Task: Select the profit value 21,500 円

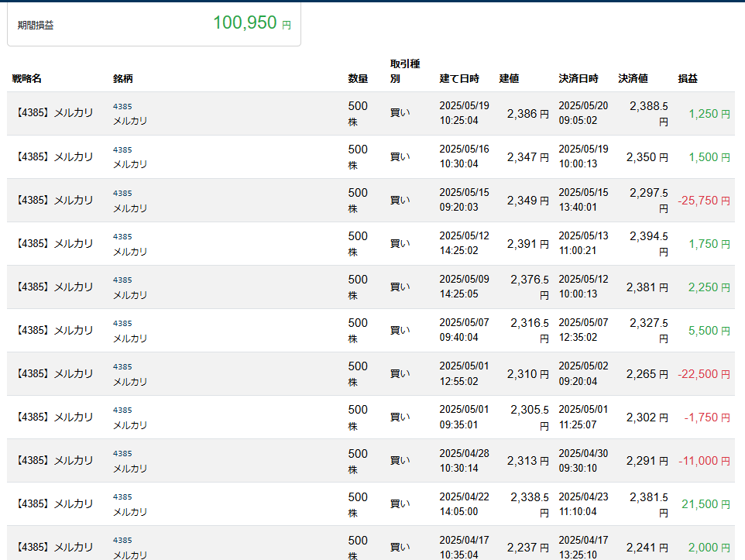Action: click(x=706, y=504)
